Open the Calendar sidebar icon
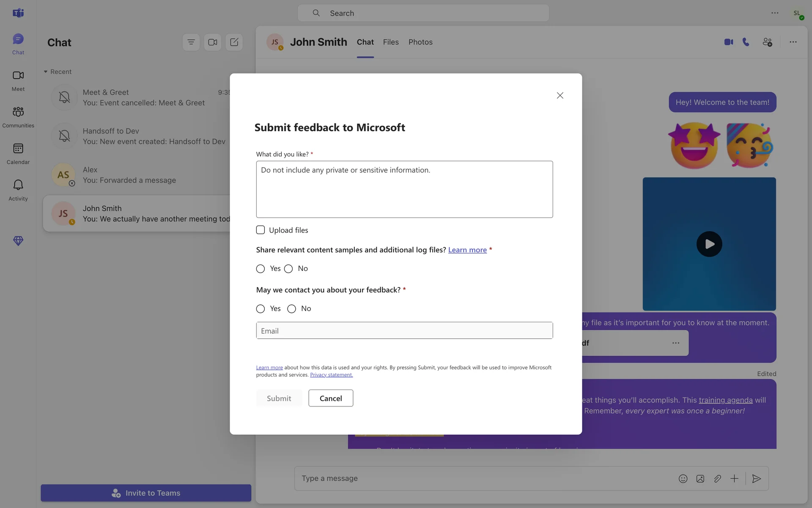 coord(18,149)
